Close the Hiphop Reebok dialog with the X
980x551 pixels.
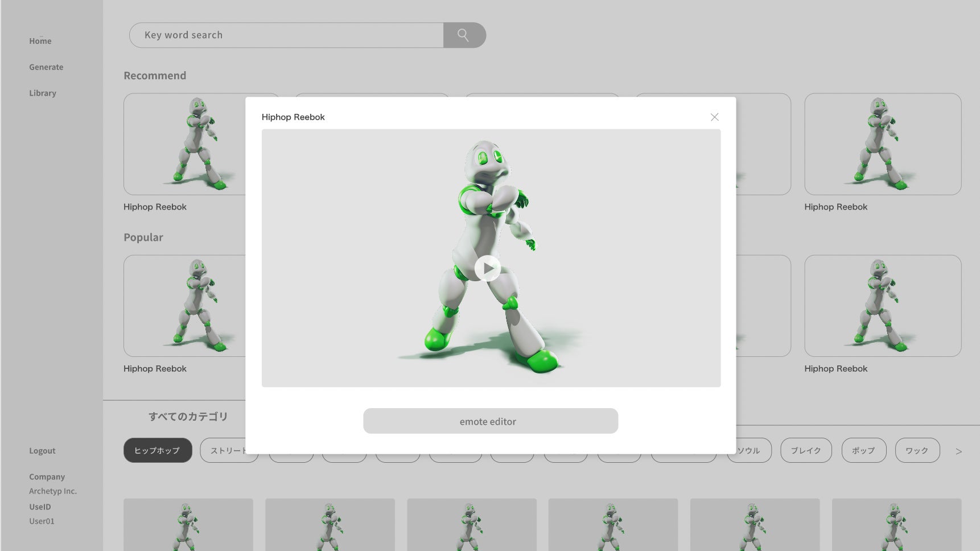(x=714, y=117)
